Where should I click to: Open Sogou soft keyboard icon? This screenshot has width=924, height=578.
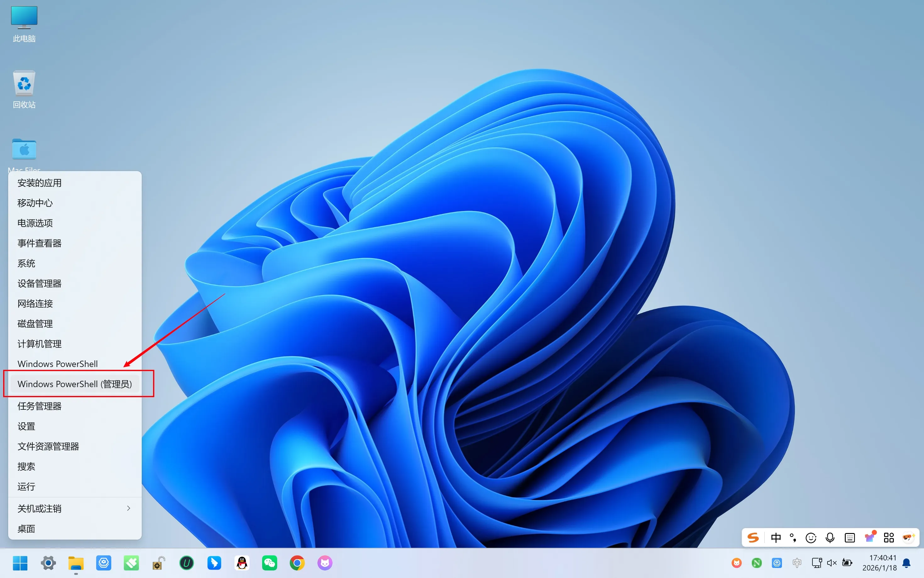click(x=850, y=538)
